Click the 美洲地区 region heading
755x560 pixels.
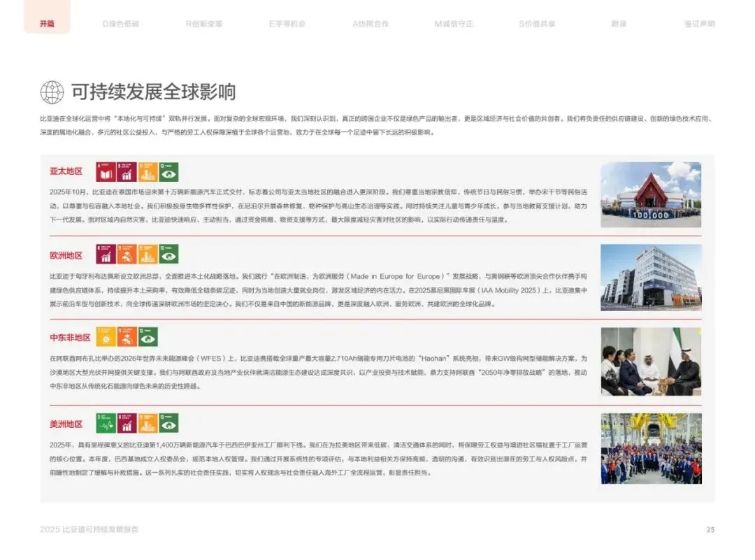click(66, 424)
